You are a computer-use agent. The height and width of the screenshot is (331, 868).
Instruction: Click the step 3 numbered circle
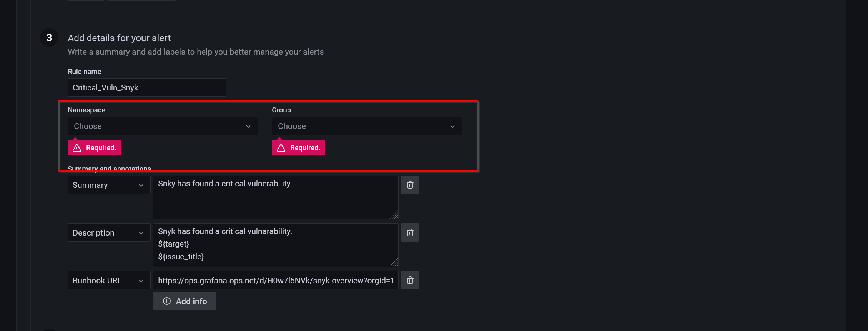point(49,37)
